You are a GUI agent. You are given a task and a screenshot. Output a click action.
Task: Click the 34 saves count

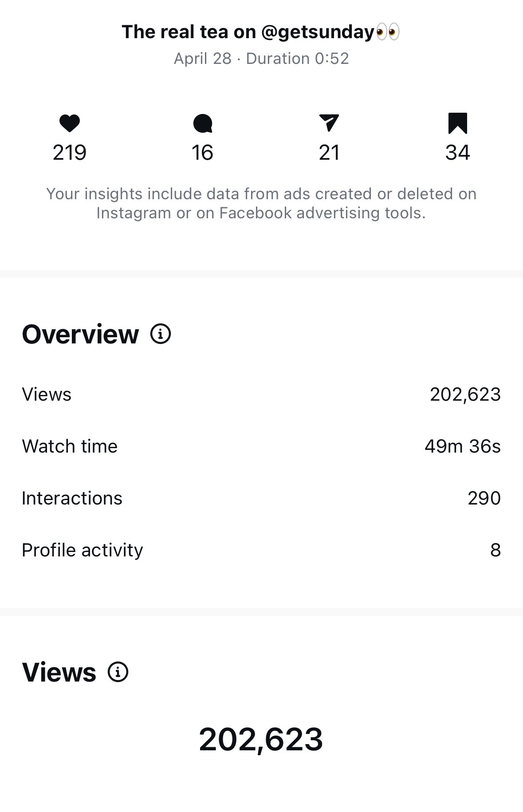click(458, 153)
